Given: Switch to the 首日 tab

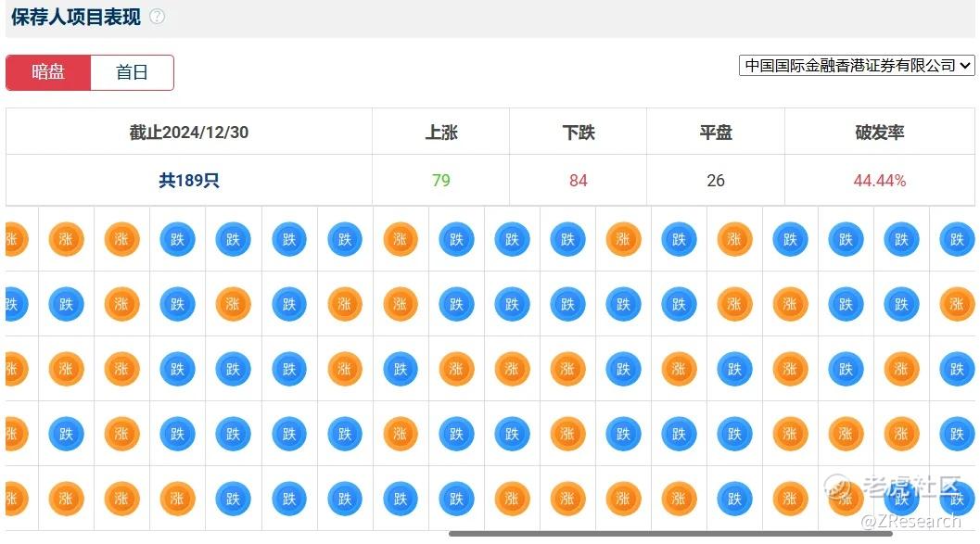Looking at the screenshot, I should pos(132,72).
